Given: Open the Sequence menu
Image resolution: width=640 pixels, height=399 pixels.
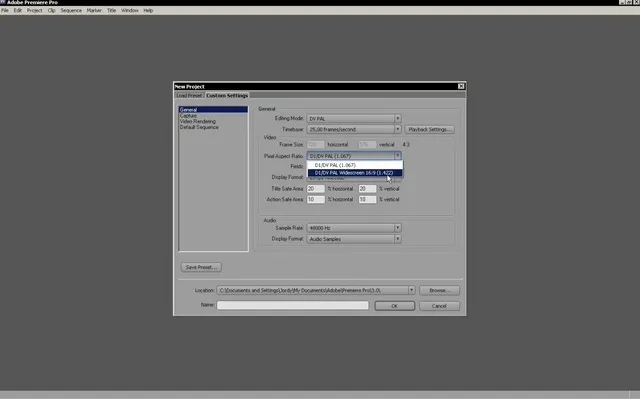Looking at the screenshot, I should pyautogui.click(x=71, y=11).
